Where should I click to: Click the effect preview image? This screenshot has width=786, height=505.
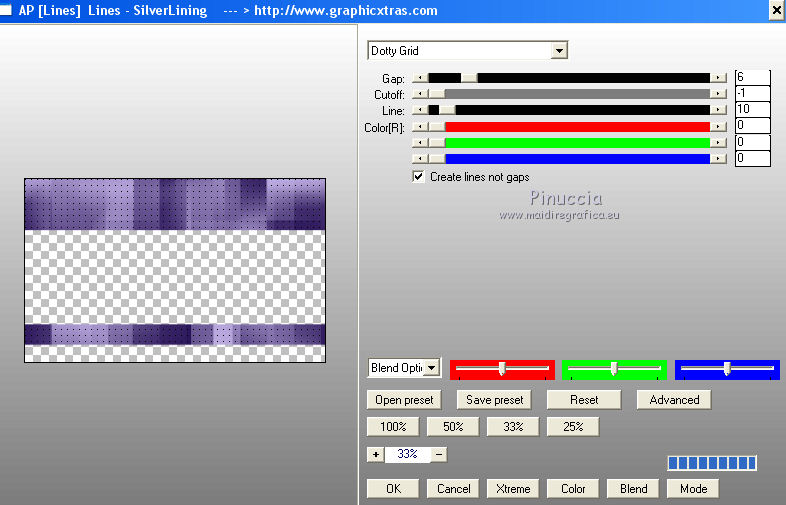click(175, 270)
